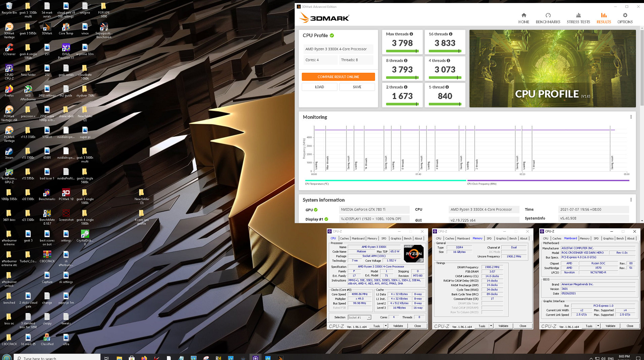
Task: Switch to Bench tab in left CPU-Z window
Action: (408, 238)
